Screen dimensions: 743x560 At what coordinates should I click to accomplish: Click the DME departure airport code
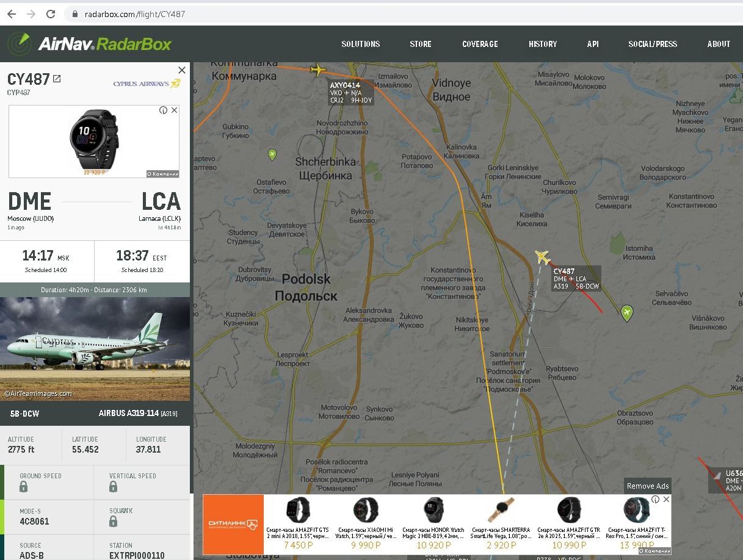click(29, 201)
